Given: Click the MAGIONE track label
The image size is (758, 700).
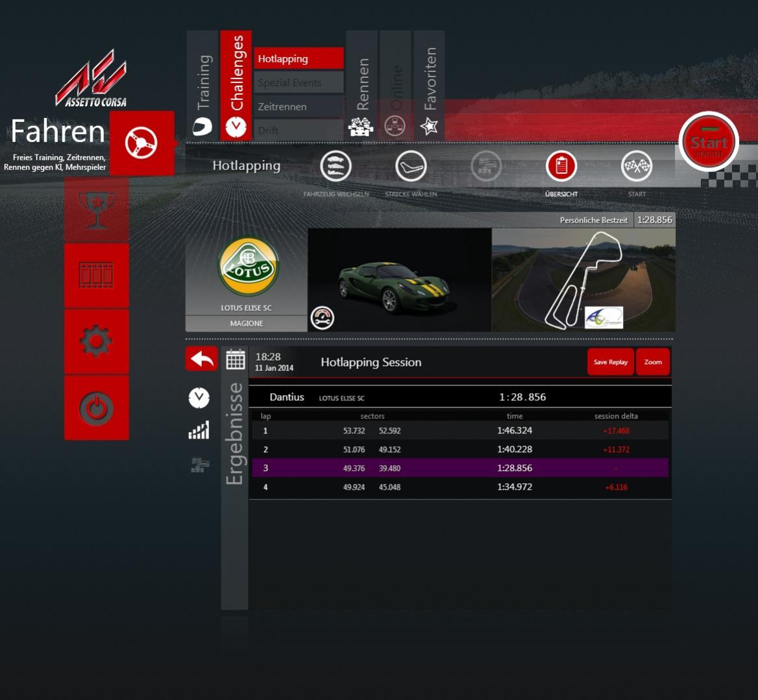Looking at the screenshot, I should point(247,324).
